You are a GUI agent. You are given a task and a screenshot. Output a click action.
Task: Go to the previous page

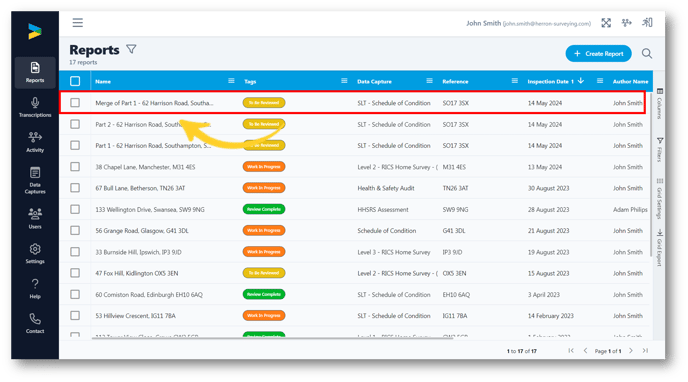[x=585, y=350]
